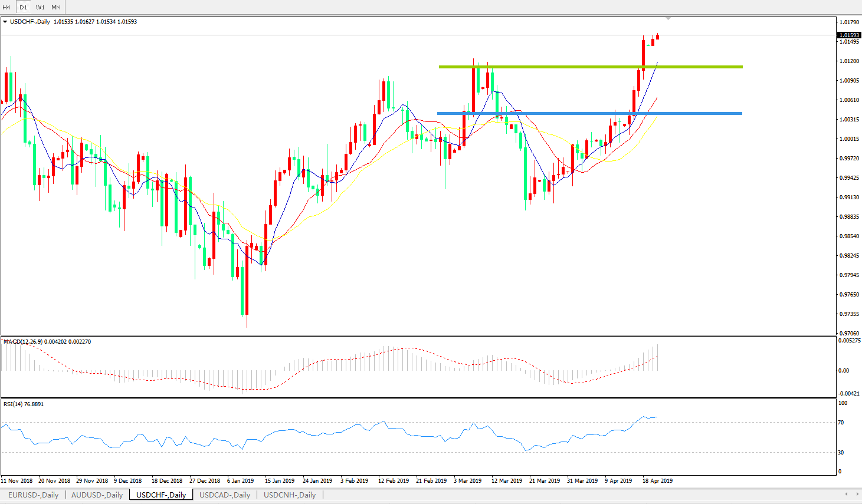This screenshot has height=504, width=862.
Task: Choose the MN monthly timeframe
Action: 56,8
